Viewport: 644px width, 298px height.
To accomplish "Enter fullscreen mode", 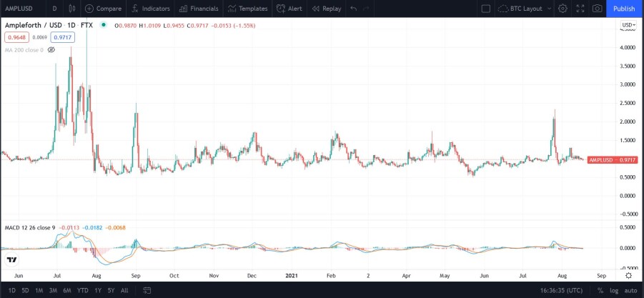I will [580, 8].
